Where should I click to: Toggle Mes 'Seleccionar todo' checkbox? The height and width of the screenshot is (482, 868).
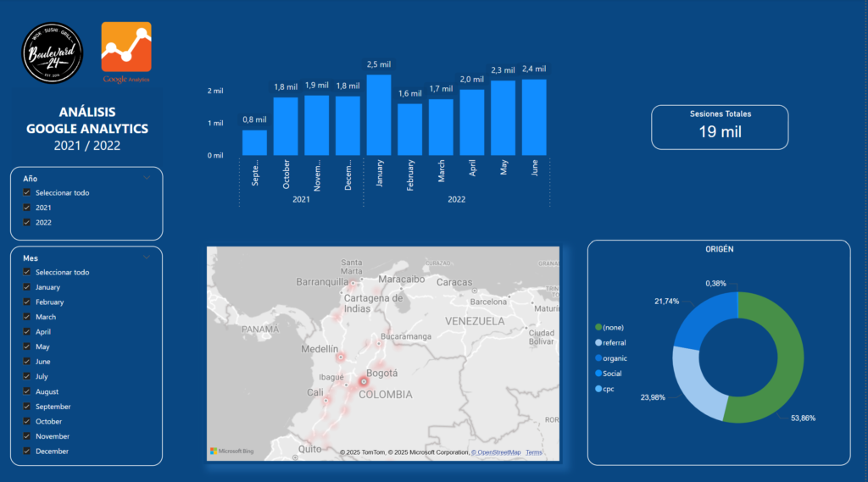pos(26,272)
